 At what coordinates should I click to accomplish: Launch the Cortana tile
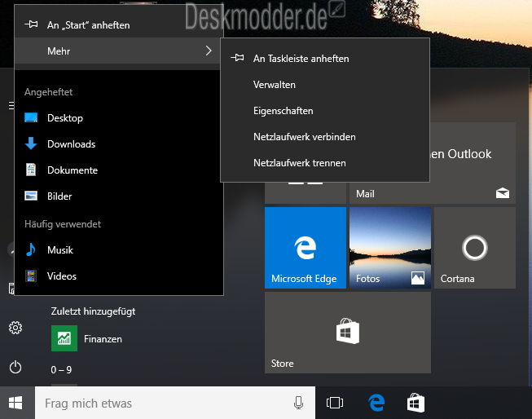click(x=475, y=248)
